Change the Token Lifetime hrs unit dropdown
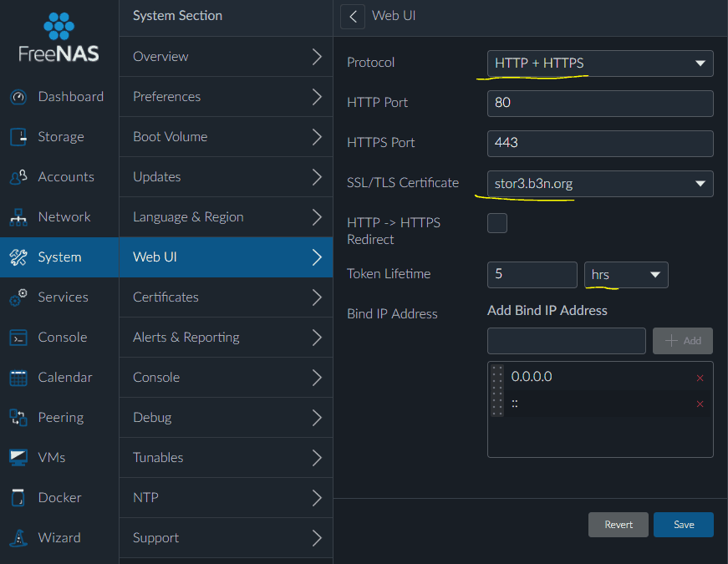The width and height of the screenshot is (728, 564). pyautogui.click(x=626, y=274)
